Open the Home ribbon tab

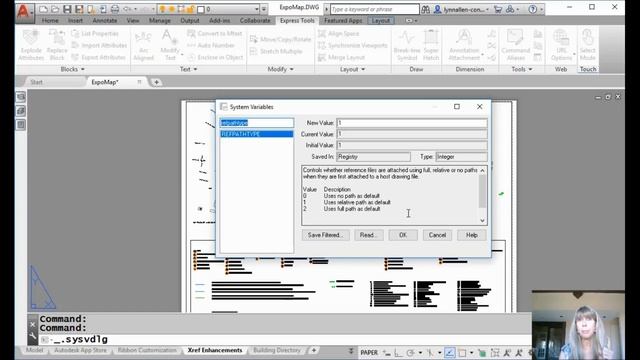(x=50, y=20)
